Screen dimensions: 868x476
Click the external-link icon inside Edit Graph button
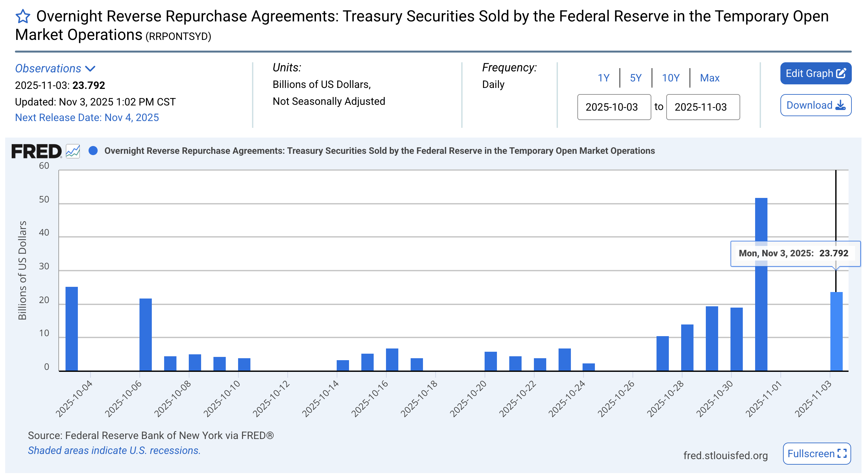[841, 73]
